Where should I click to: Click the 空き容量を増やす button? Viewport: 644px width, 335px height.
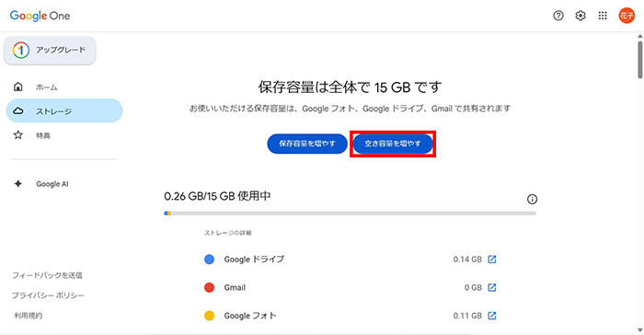pos(393,144)
